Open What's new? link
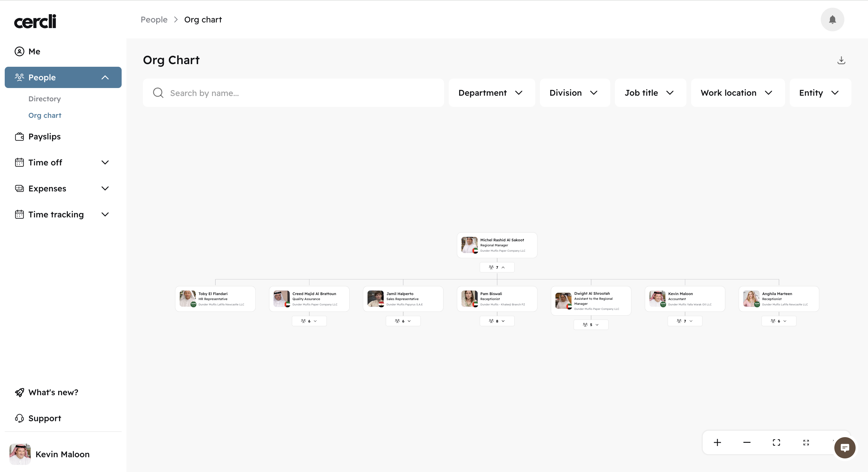The image size is (868, 472). (x=53, y=392)
